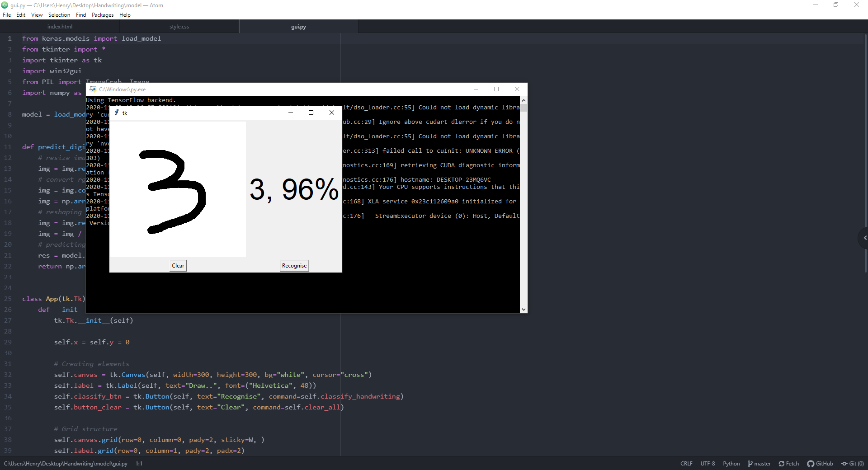The height and width of the screenshot is (470, 868).
Task: Change the UTF-8 encoding selector
Action: 708,464
